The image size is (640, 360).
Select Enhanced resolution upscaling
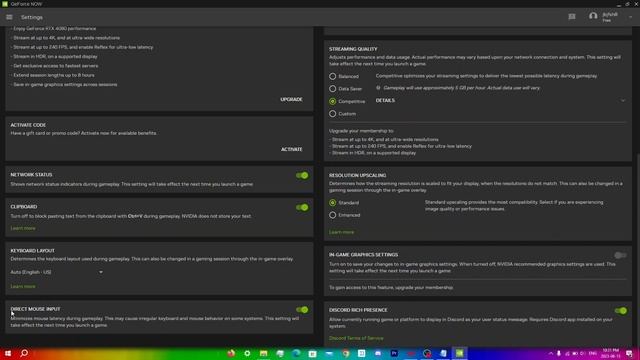coord(333,215)
